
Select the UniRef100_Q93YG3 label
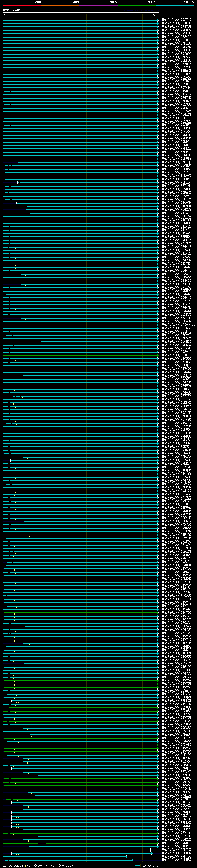[177, 67]
